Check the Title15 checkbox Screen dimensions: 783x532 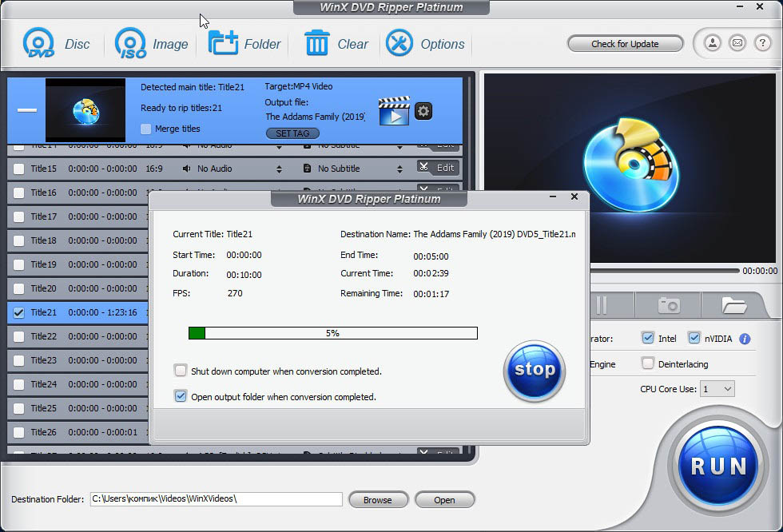pyautogui.click(x=18, y=169)
